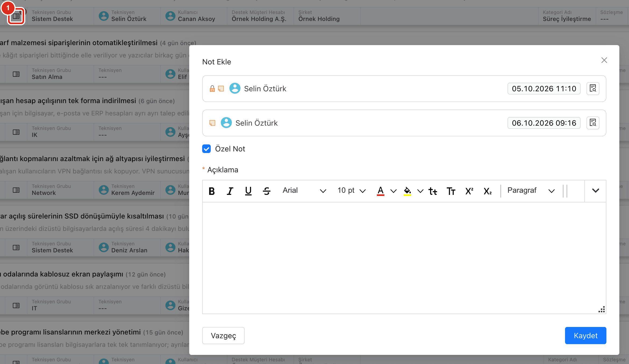Open detail panel icon for IT row

point(16,305)
